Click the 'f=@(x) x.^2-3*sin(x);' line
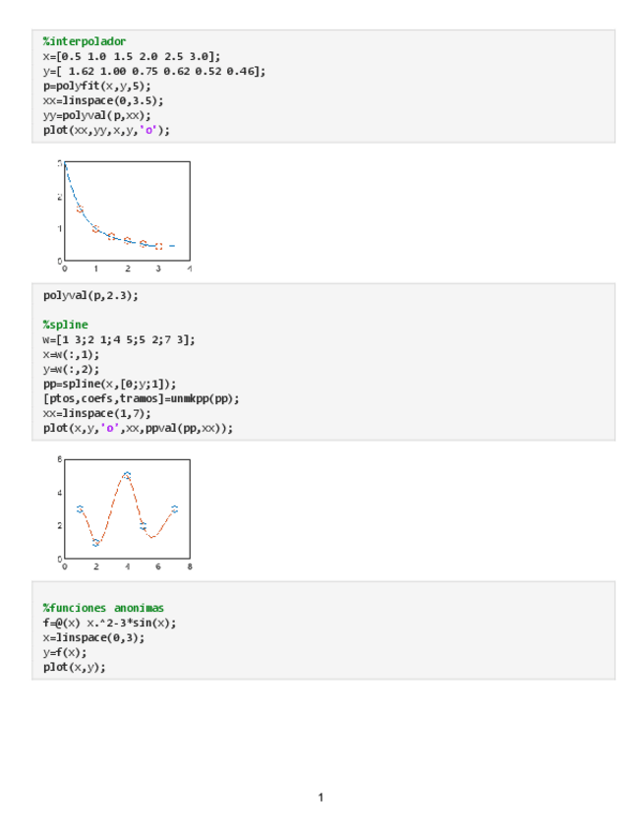This screenshot has height=834, width=644. 109,623
